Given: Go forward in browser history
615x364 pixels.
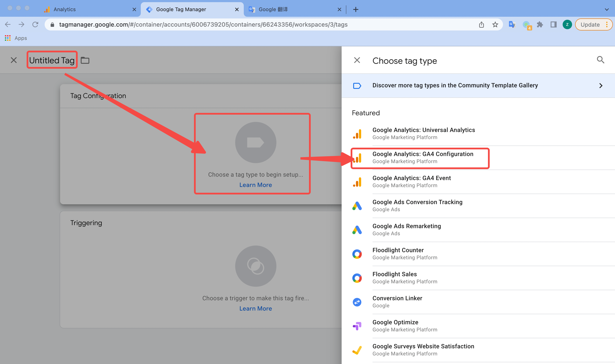Looking at the screenshot, I should 22,24.
